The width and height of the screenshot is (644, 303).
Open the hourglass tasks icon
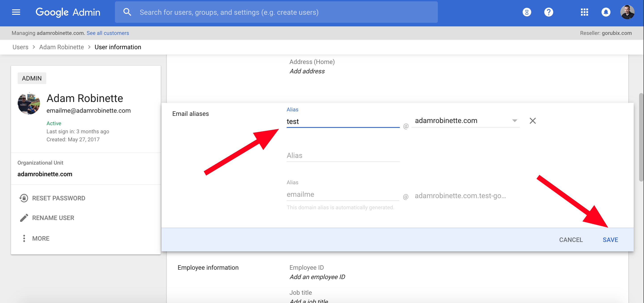coord(527,12)
